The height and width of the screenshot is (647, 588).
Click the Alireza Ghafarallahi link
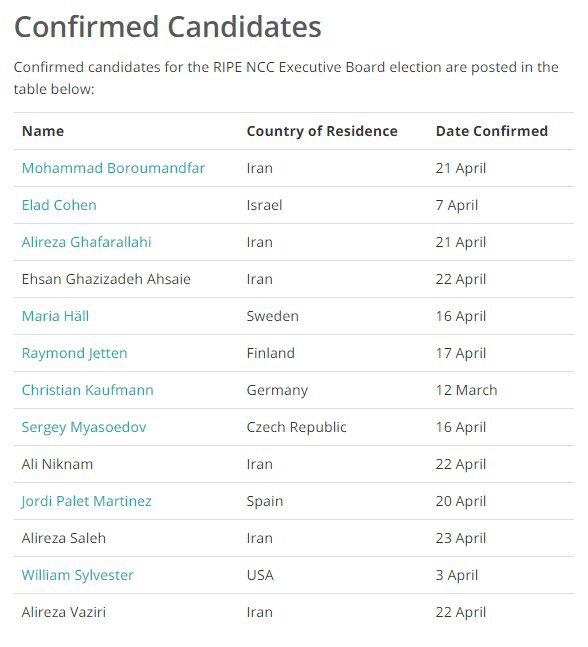pyautogui.click(x=87, y=242)
